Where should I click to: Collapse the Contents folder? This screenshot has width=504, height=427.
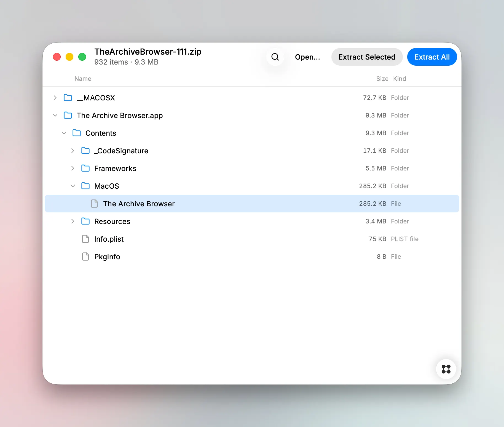64,133
